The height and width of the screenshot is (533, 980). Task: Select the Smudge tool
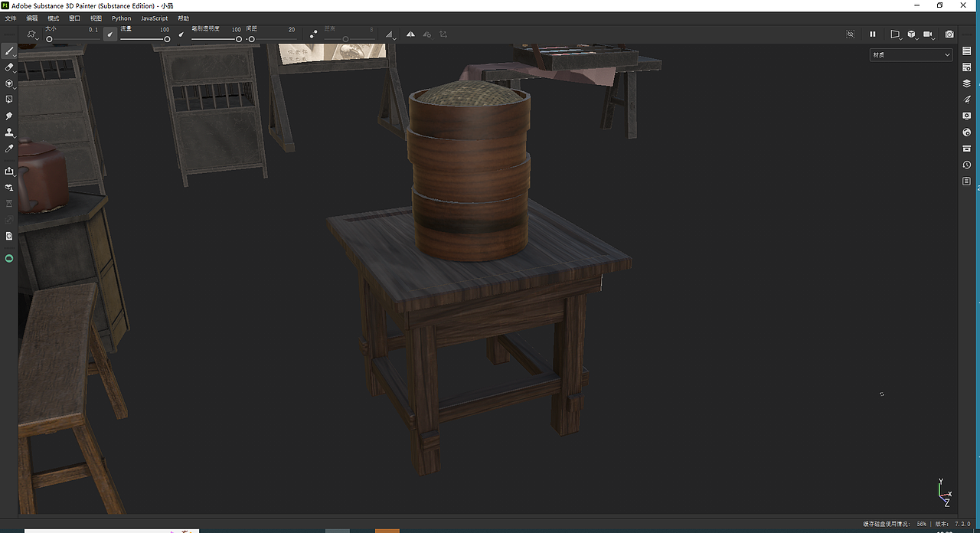[9, 116]
